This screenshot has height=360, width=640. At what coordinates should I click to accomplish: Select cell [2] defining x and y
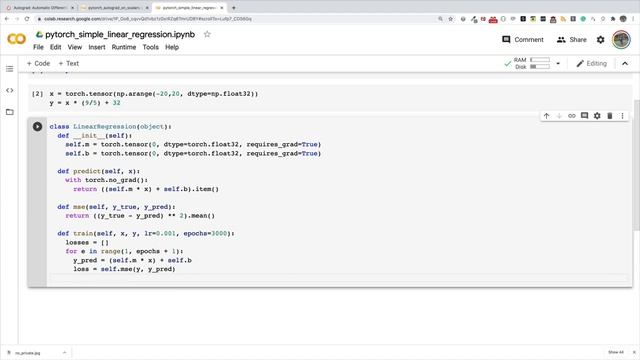[330, 98]
